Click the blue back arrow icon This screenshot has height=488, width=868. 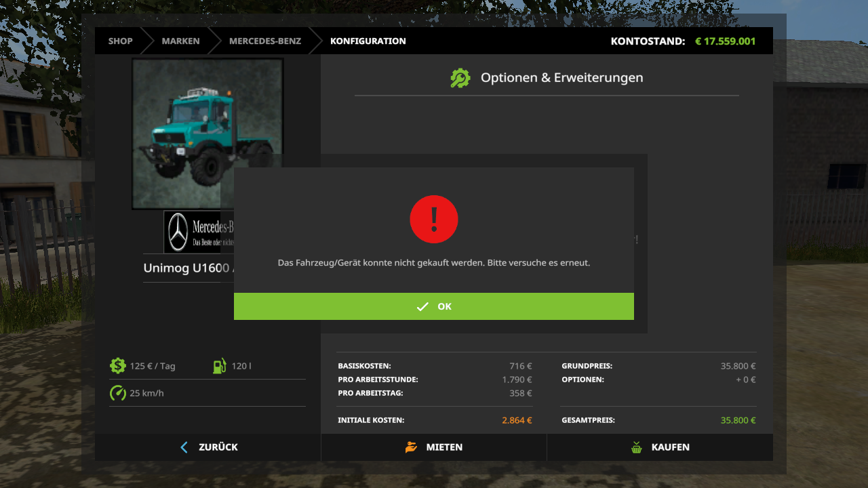[184, 447]
